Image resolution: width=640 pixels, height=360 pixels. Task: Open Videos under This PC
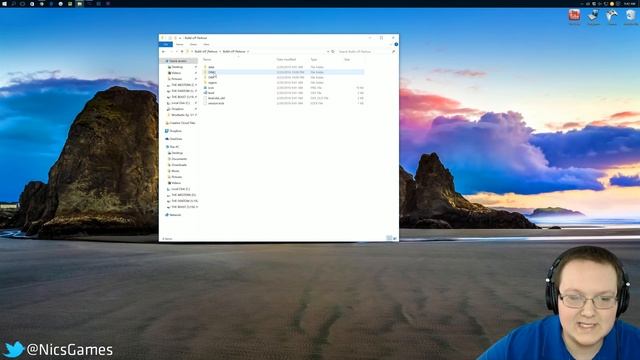tap(176, 183)
